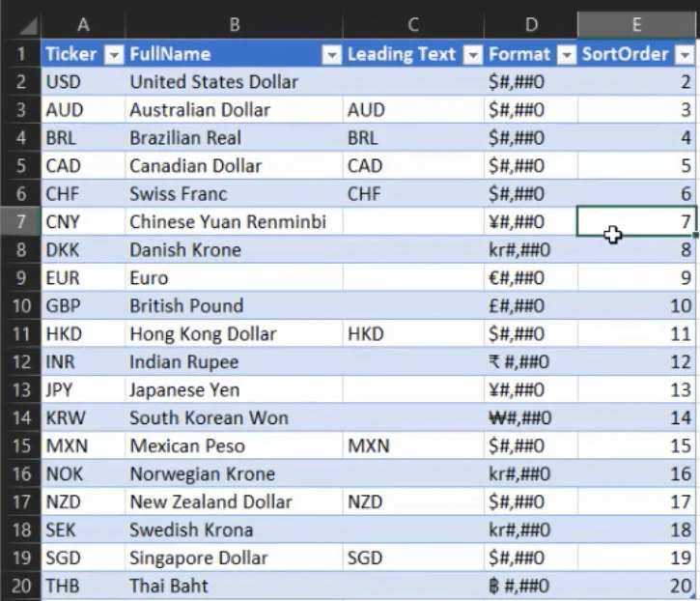700x601 pixels.
Task: Select the ₹ #,##0 format cell
Action: 531,361
